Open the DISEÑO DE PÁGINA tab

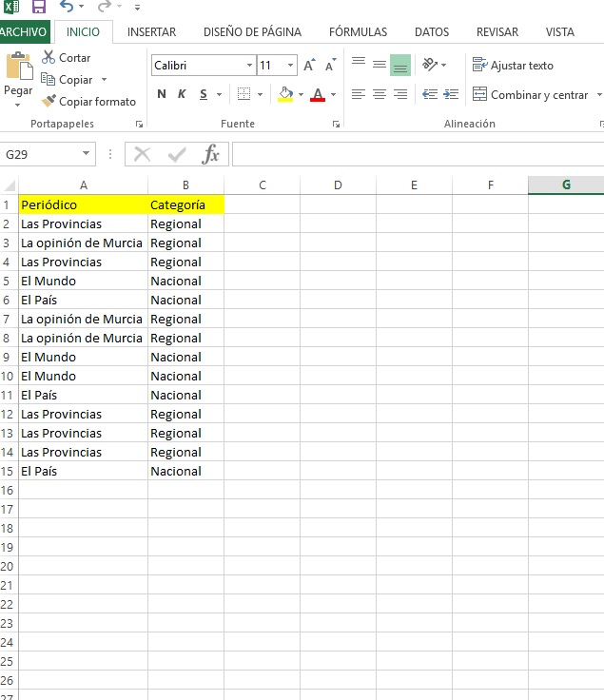click(x=252, y=32)
